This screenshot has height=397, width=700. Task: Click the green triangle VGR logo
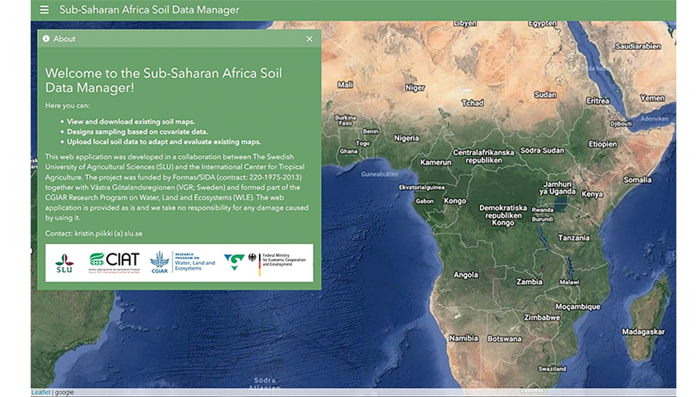(x=234, y=262)
